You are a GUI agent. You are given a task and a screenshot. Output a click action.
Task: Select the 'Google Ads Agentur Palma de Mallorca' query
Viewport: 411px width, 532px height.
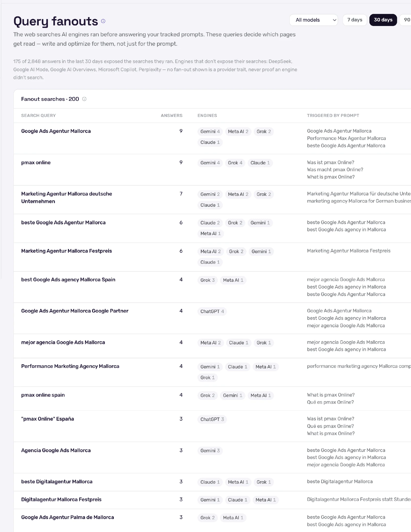tap(67, 517)
